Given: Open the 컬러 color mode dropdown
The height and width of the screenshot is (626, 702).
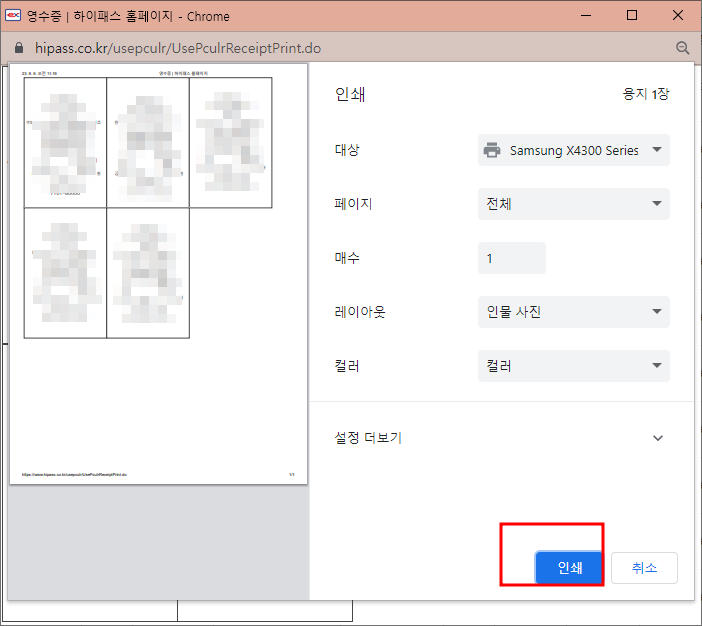Looking at the screenshot, I should (x=574, y=366).
